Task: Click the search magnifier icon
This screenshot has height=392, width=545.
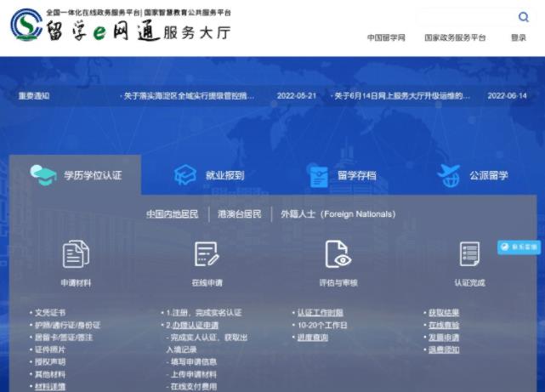Action: [x=524, y=17]
